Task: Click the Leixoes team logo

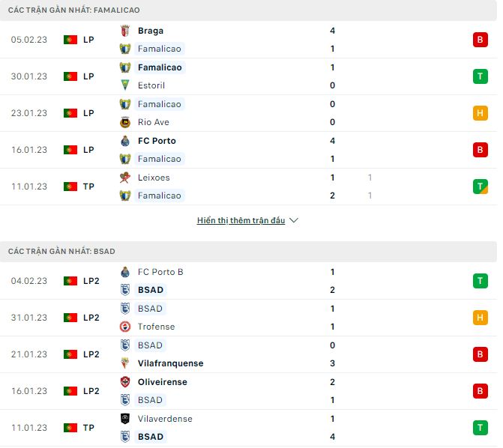Action: (x=125, y=178)
